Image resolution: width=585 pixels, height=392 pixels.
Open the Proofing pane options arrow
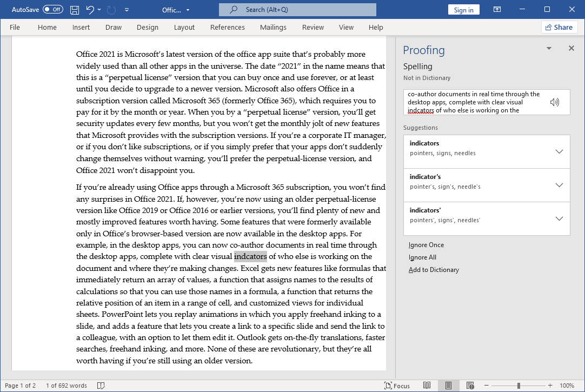(x=549, y=49)
